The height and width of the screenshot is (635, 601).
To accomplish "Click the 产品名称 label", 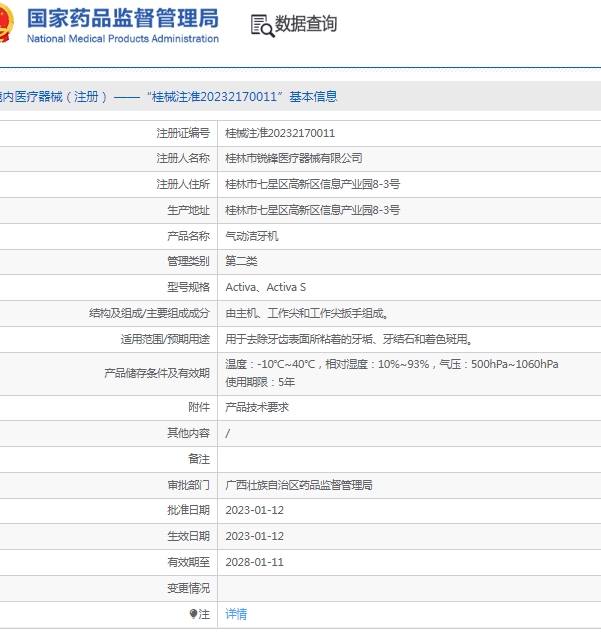I will 188,236.
